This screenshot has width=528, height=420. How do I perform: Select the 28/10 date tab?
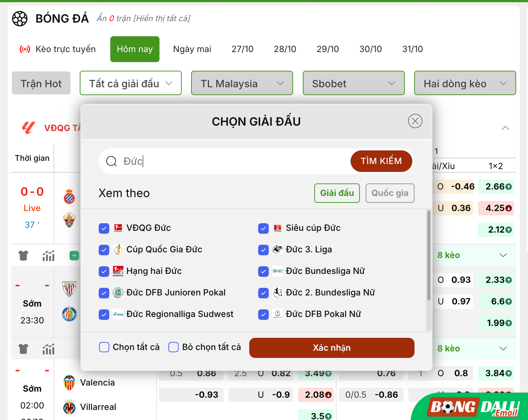click(x=285, y=49)
